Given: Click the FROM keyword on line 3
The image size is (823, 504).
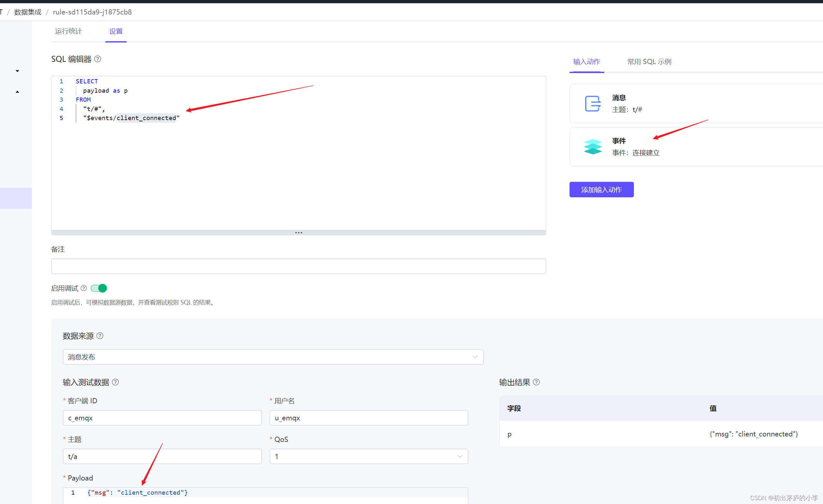Looking at the screenshot, I should coord(83,99).
